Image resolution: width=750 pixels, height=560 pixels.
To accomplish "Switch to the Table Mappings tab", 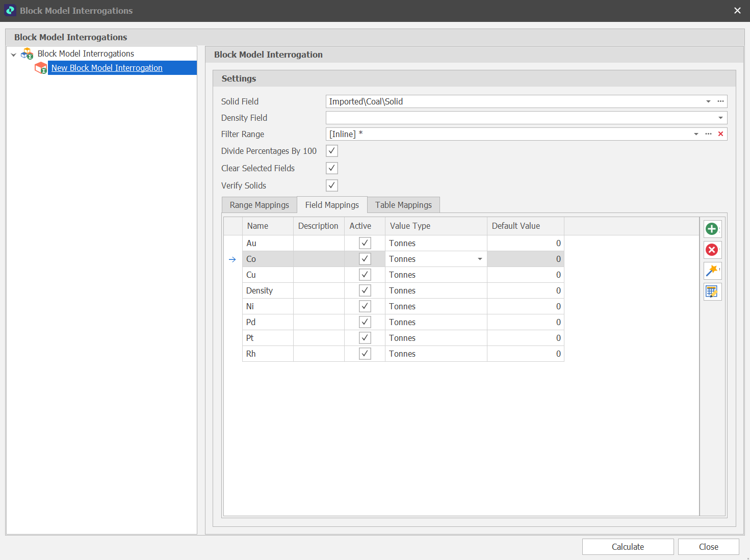I will pyautogui.click(x=403, y=205).
